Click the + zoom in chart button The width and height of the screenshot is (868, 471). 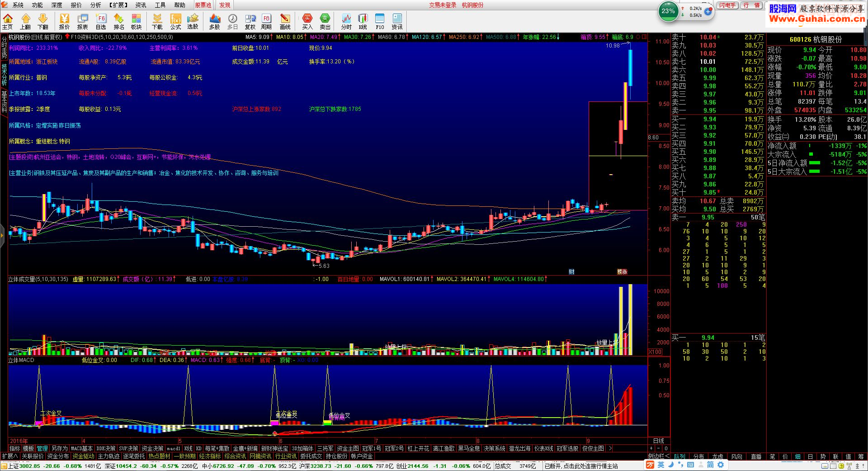(651, 448)
